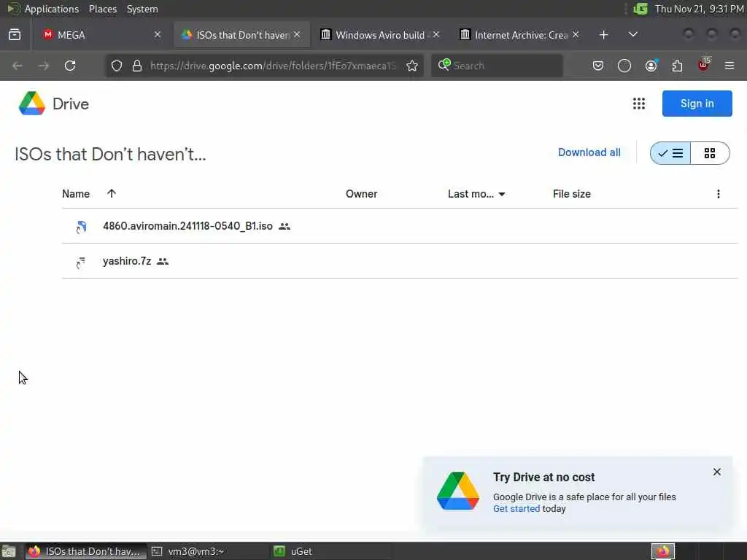Open the System menu
Screen dimensions: 747x560
pos(142,9)
